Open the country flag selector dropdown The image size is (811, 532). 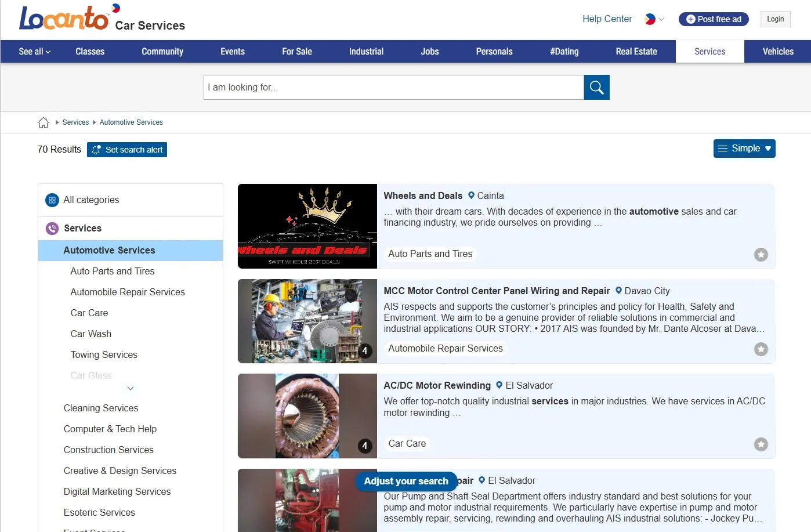(x=654, y=19)
